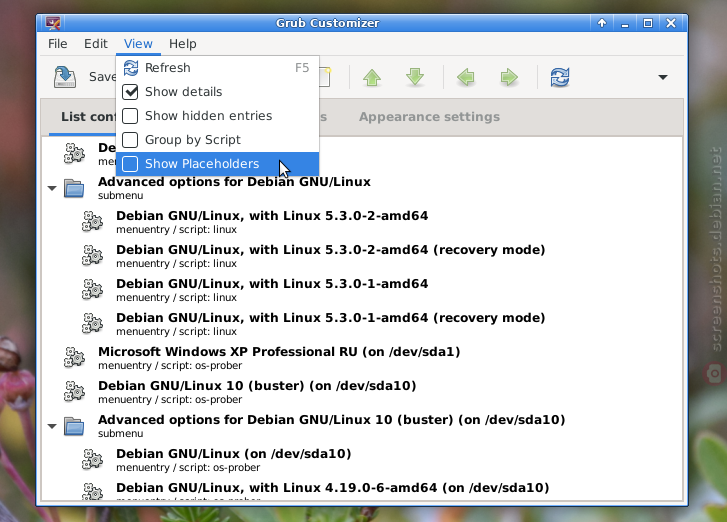The image size is (727, 522).
Task: Select Linux 5.3.0-2-amd64 (recovery mode) entry title
Action: (x=331, y=249)
